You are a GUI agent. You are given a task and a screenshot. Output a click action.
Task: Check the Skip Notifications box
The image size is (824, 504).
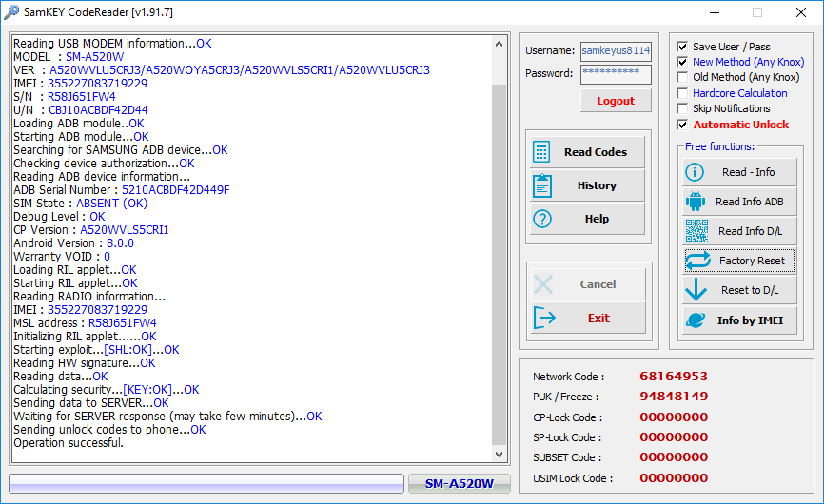(682, 108)
